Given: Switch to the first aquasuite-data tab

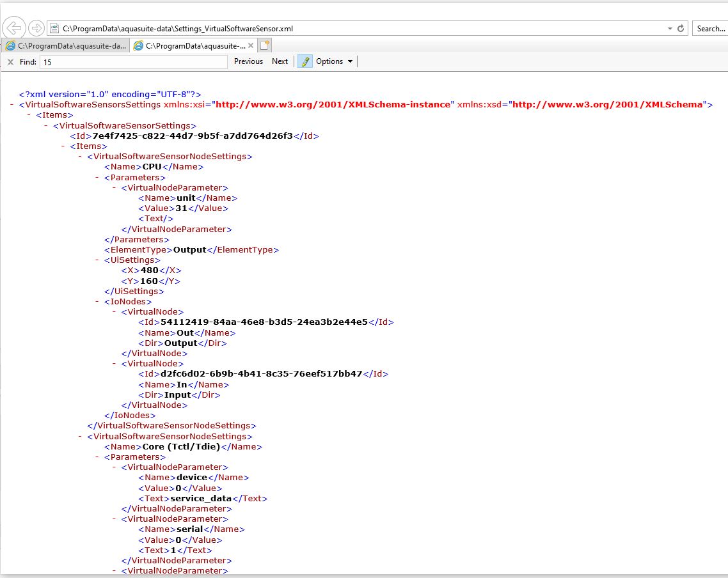Looking at the screenshot, I should click(x=65, y=45).
